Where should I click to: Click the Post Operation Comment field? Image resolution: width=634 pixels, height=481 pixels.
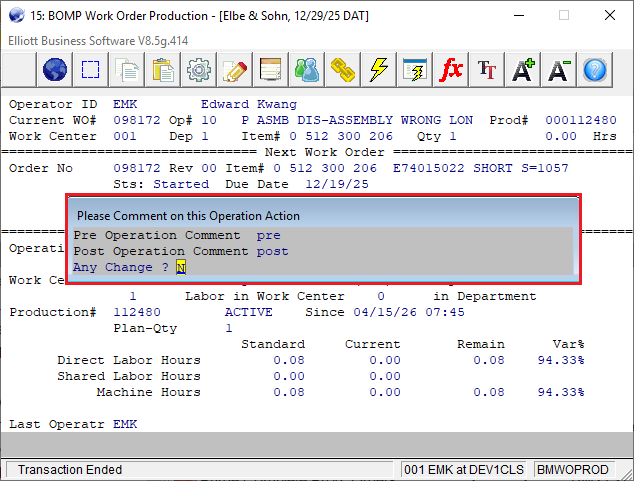point(272,251)
